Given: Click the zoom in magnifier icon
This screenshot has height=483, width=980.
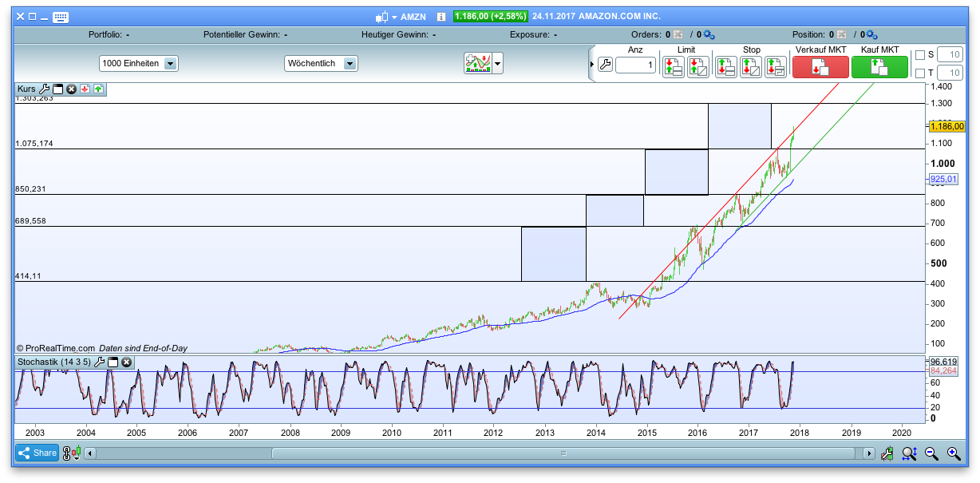Looking at the screenshot, I should [954, 453].
